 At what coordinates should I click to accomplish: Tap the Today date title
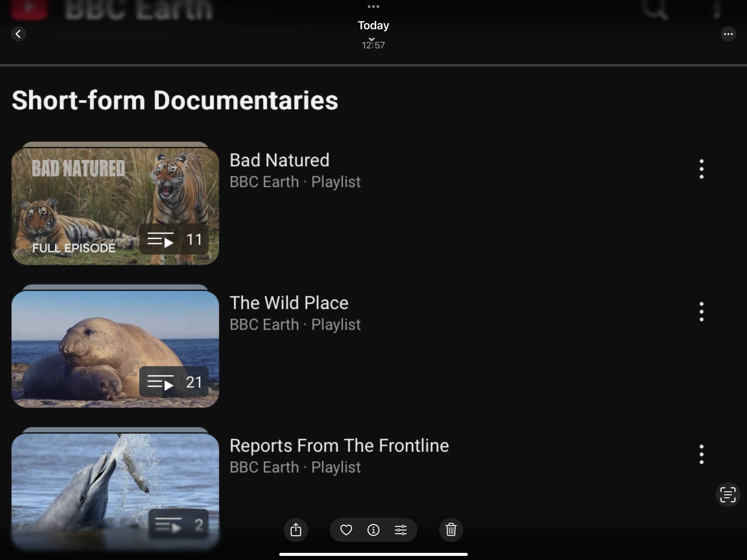pos(373,26)
